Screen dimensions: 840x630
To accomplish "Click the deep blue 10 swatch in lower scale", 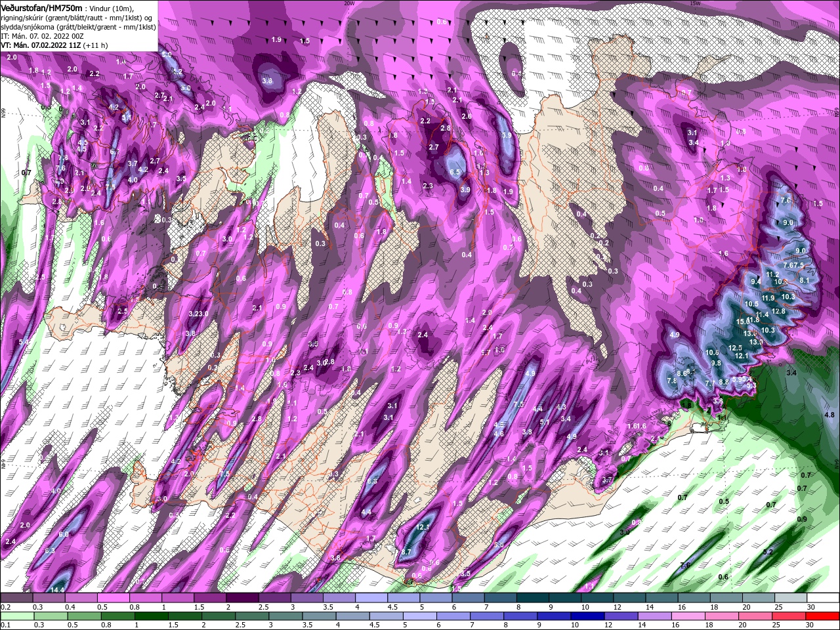I will click(587, 616).
